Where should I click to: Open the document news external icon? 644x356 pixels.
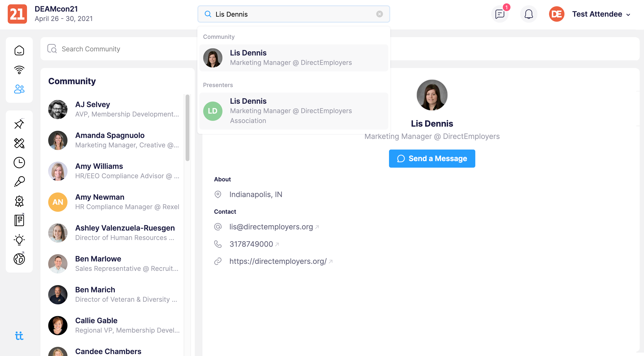pos(19,220)
